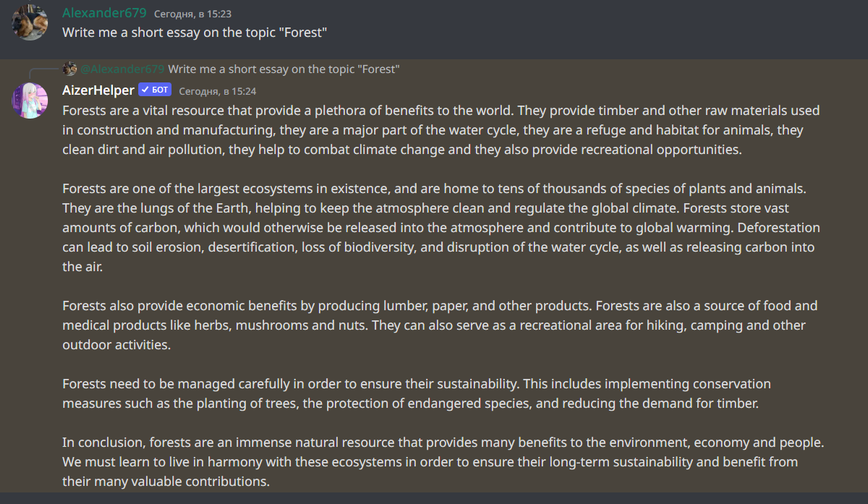Click the paragraph starting "Forests are a vital"
The height and width of the screenshot is (504, 868).
[x=441, y=130]
